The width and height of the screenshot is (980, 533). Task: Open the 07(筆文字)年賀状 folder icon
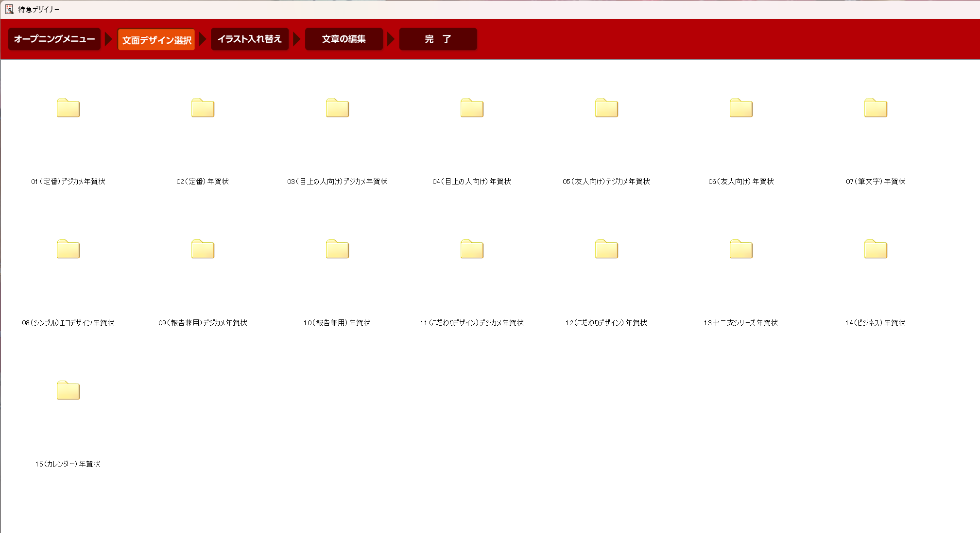(876, 108)
